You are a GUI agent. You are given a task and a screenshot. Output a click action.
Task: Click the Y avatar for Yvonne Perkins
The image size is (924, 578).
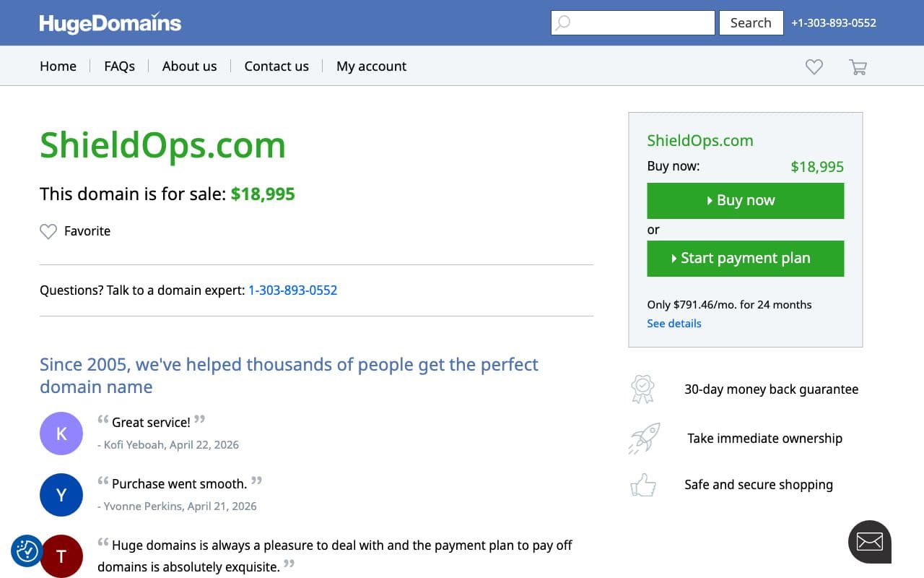[x=61, y=495]
